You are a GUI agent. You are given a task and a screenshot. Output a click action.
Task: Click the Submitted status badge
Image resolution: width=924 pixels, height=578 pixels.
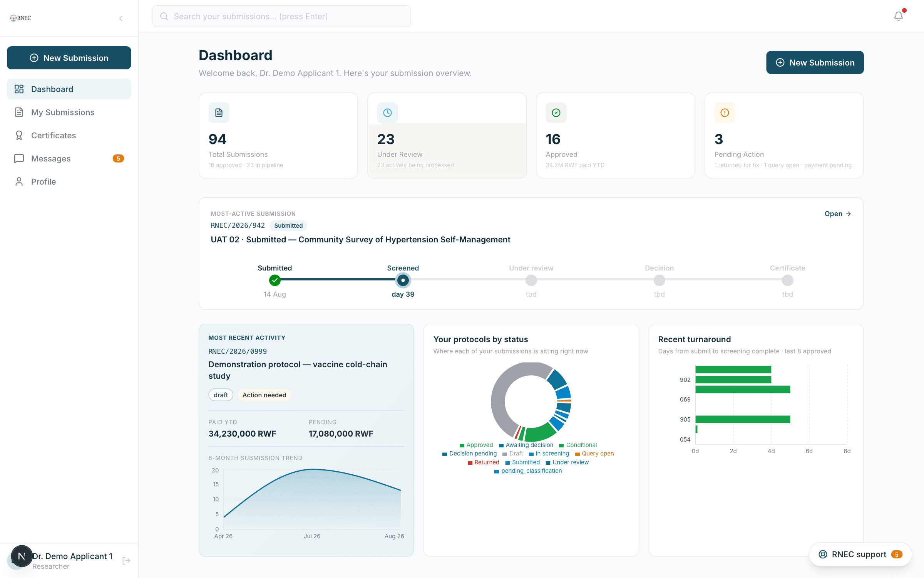click(x=288, y=225)
